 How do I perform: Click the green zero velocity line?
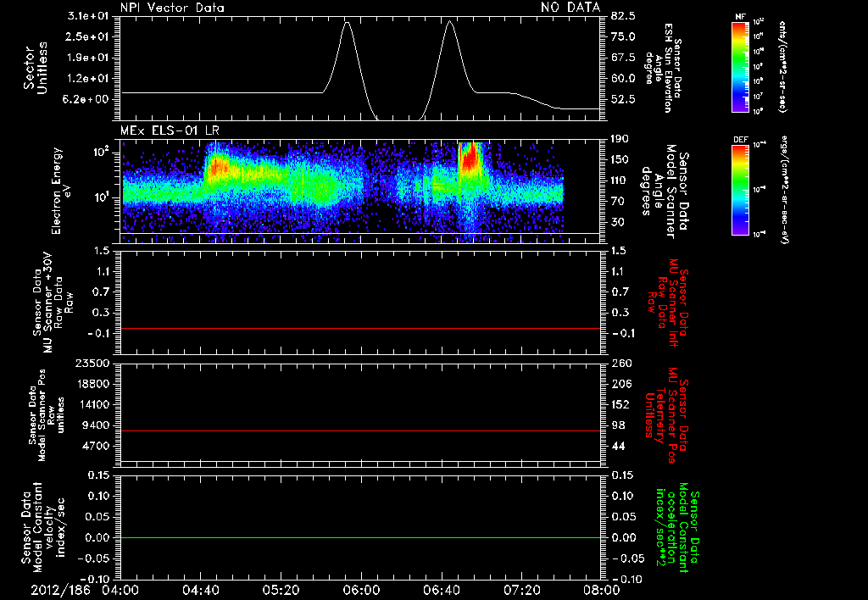[x=360, y=537]
